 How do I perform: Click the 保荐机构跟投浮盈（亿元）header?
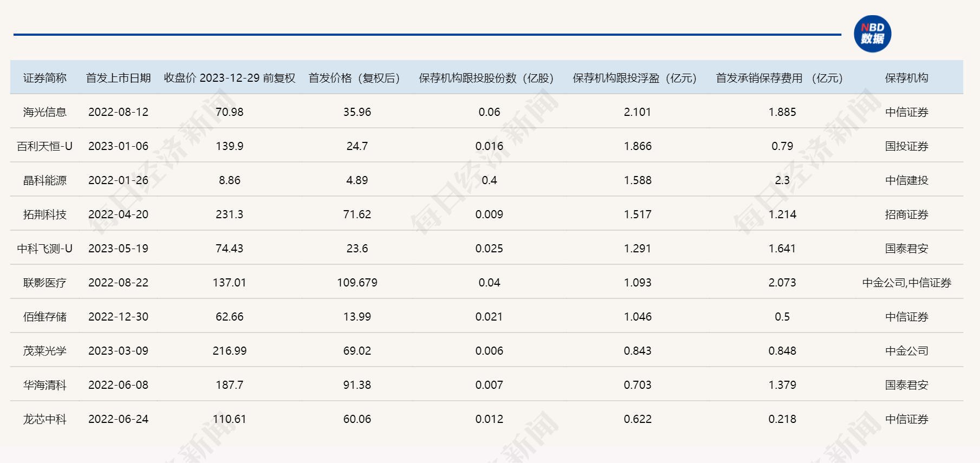[638, 78]
